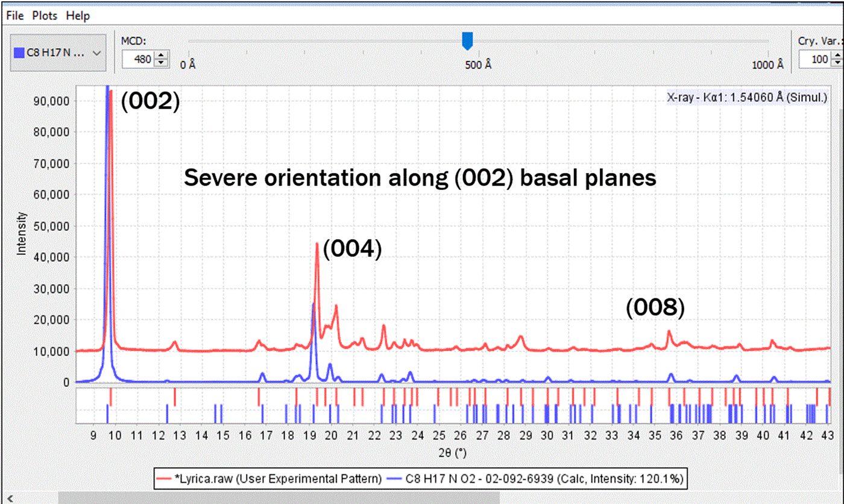Viewport: 844px width, 504px height.
Task: Click the 'Severe orientation along (002) basal planes' annotation
Action: tap(420, 177)
